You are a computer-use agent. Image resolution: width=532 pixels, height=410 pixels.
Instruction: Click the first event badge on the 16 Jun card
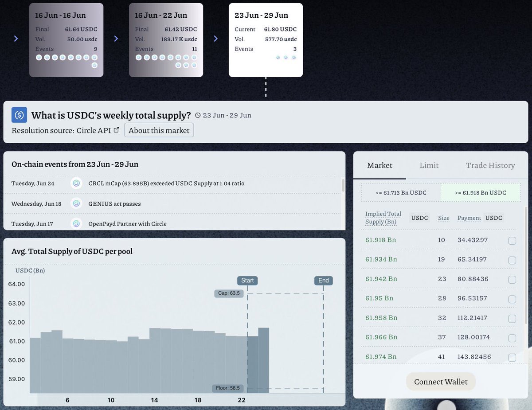click(x=39, y=57)
